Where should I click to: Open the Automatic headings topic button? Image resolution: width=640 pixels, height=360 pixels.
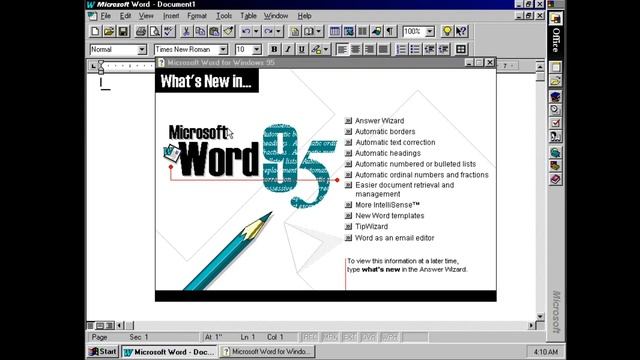point(348,153)
